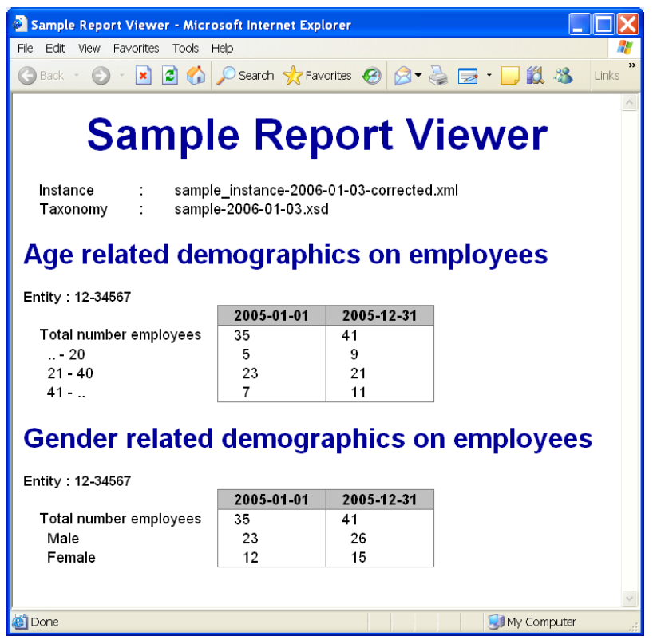653x644 pixels.
Task: Open the Discuss yellow note icon
Action: click(x=510, y=76)
